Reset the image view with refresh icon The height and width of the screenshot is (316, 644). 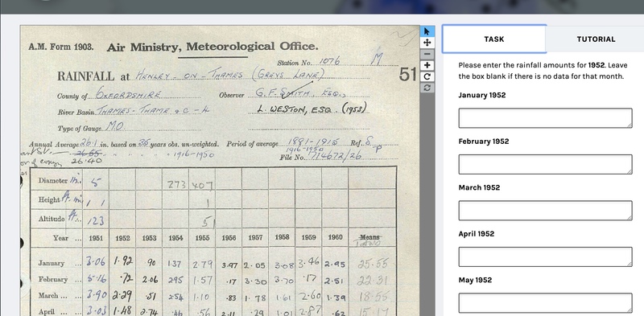427,88
